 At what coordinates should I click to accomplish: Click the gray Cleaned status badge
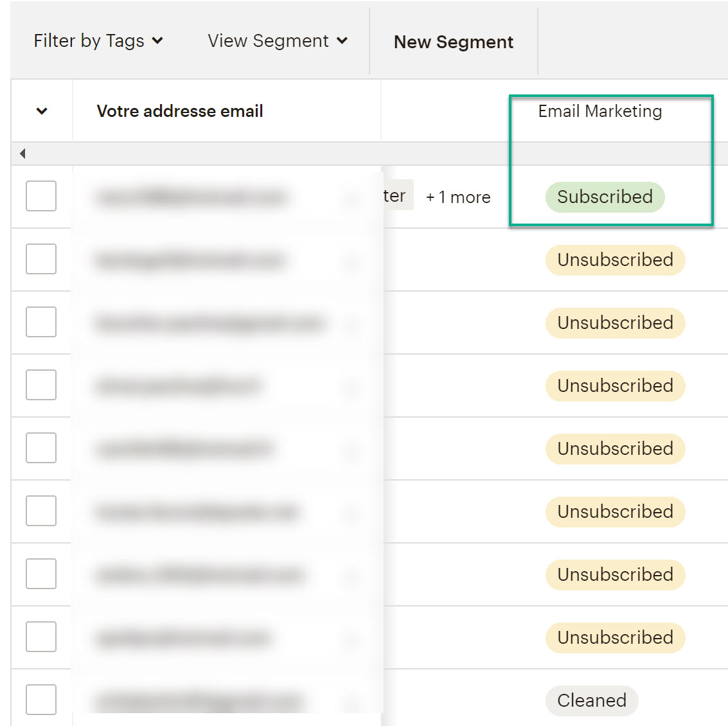click(x=591, y=700)
